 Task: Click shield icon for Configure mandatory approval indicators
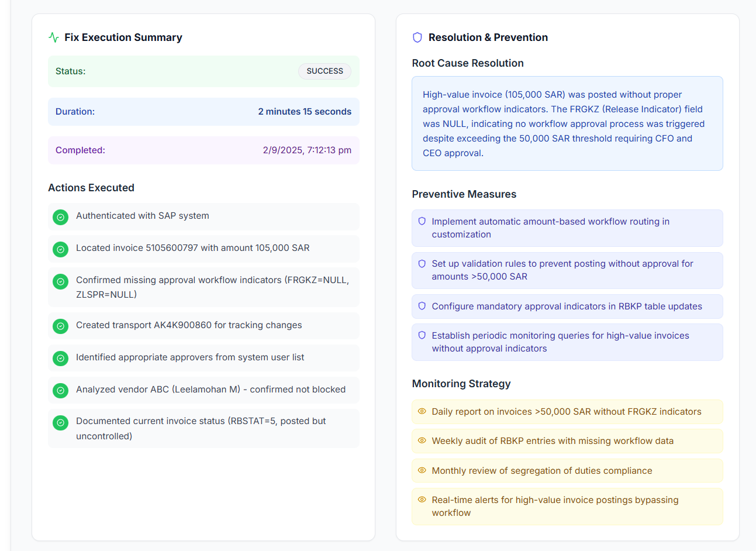pos(422,306)
